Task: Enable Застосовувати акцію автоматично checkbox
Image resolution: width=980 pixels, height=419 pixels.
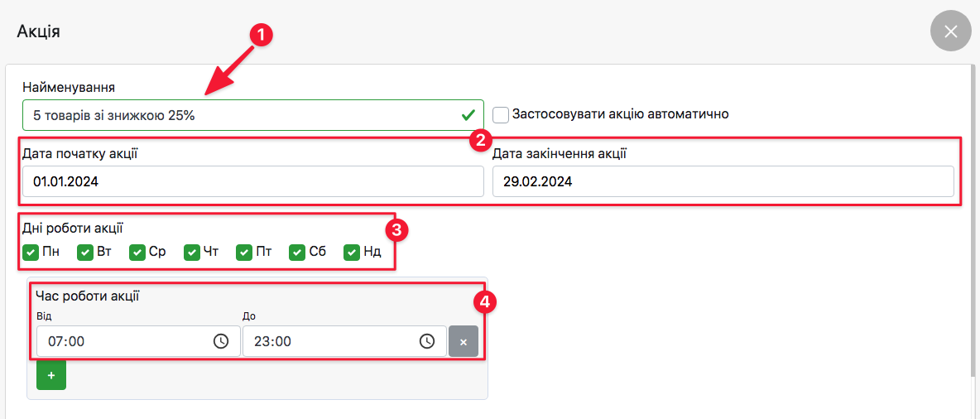Action: pyautogui.click(x=501, y=114)
